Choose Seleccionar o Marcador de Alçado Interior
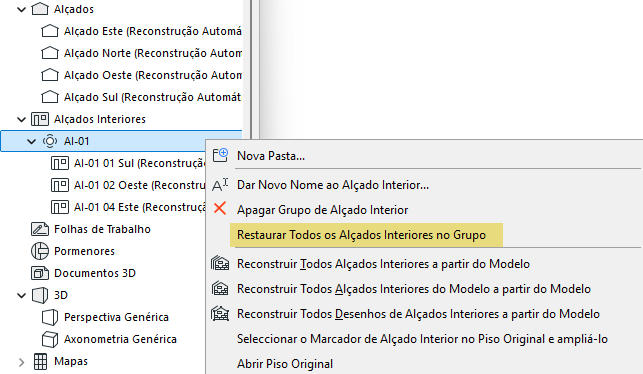Viewport: 643px width, 374px height. [422, 339]
